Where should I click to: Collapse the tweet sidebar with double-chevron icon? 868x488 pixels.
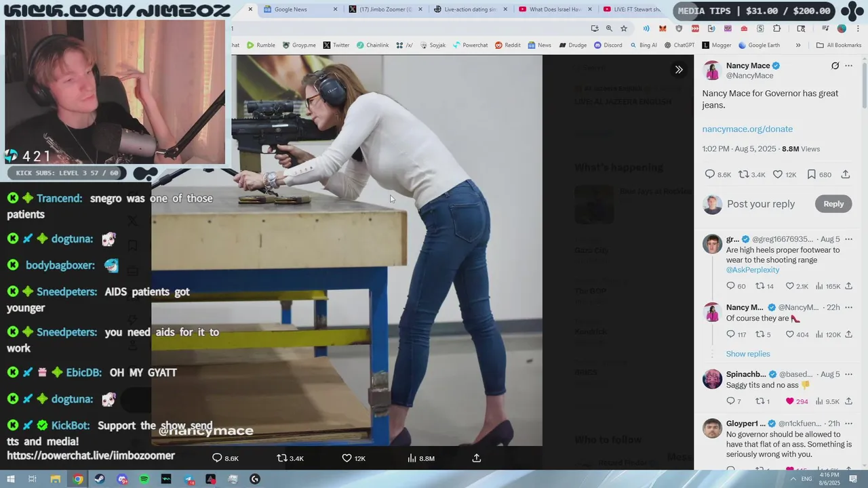(679, 69)
